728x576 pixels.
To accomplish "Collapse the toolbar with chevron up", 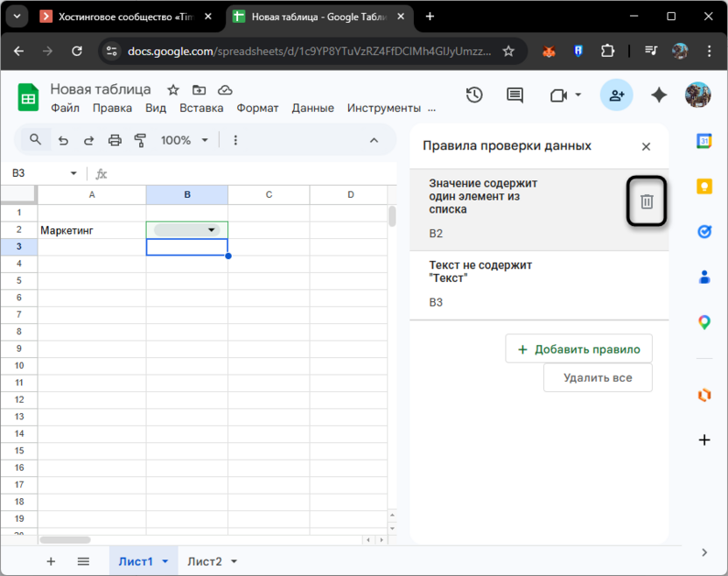I will point(374,140).
